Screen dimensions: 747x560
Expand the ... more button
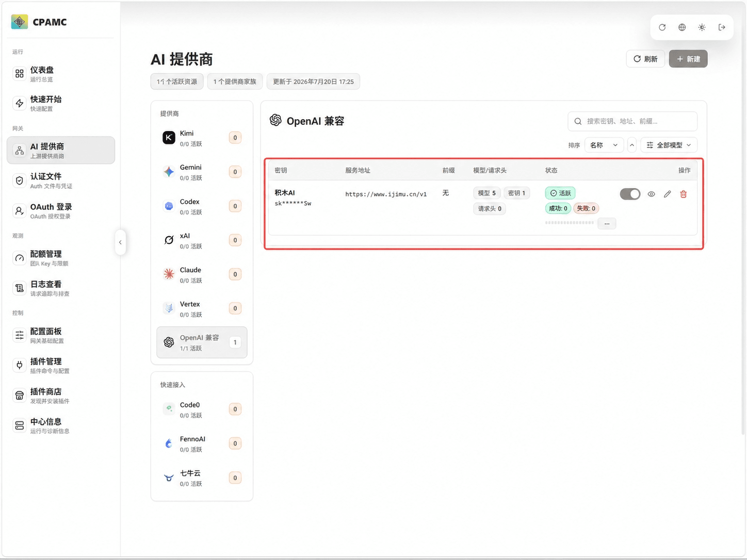(x=607, y=223)
